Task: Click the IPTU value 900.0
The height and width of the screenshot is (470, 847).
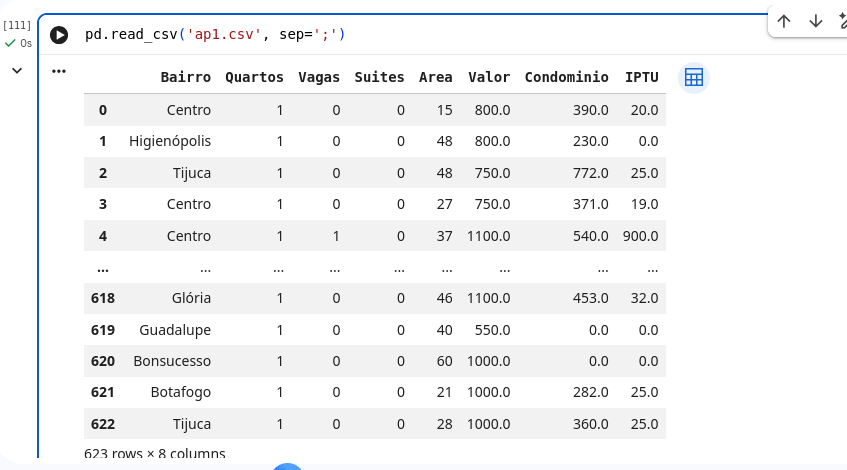Action: coord(641,236)
